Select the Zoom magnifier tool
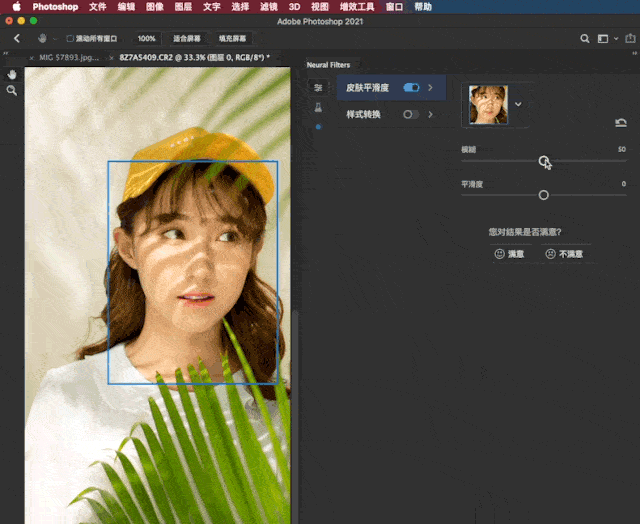This screenshot has height=524, width=640. [12, 91]
